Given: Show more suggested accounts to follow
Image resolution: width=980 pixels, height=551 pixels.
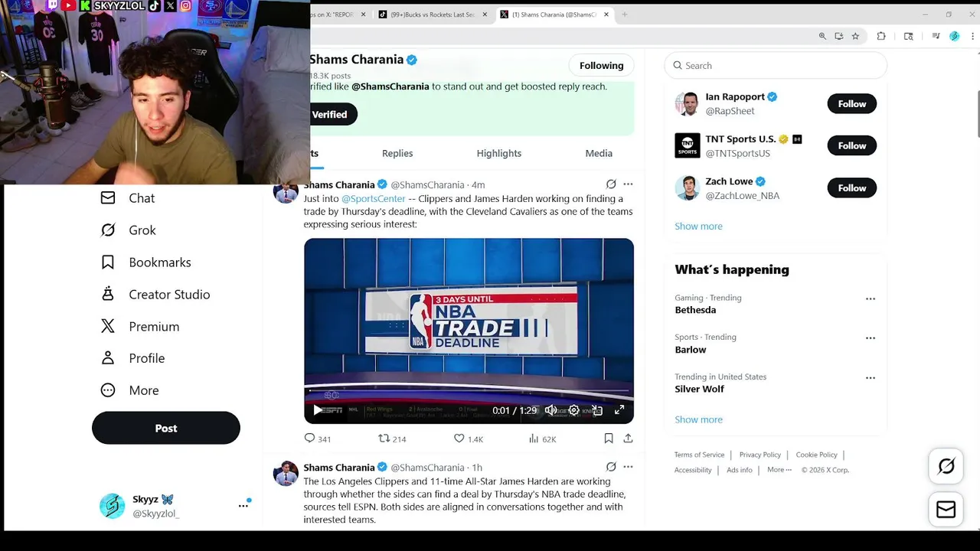Looking at the screenshot, I should coord(698,227).
